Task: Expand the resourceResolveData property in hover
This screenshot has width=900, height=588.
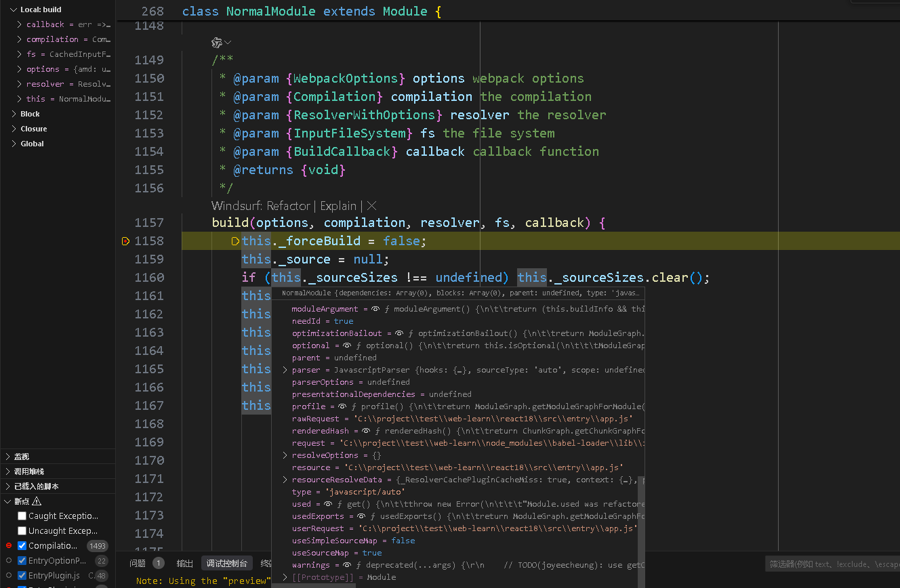Action: tap(285, 480)
